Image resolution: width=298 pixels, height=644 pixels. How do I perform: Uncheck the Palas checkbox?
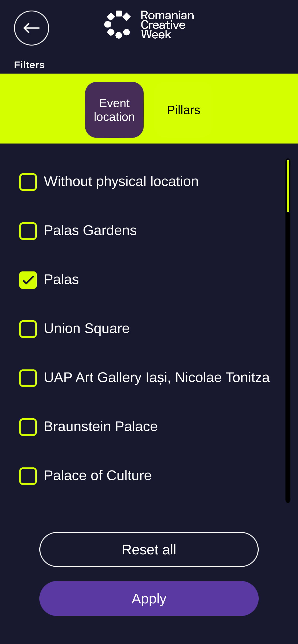point(28,280)
